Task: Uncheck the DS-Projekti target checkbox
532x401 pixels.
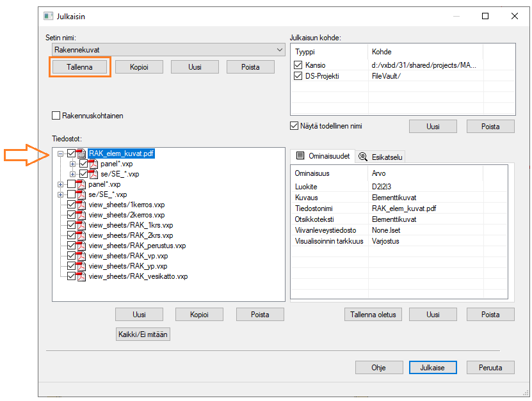Action: pyautogui.click(x=298, y=76)
